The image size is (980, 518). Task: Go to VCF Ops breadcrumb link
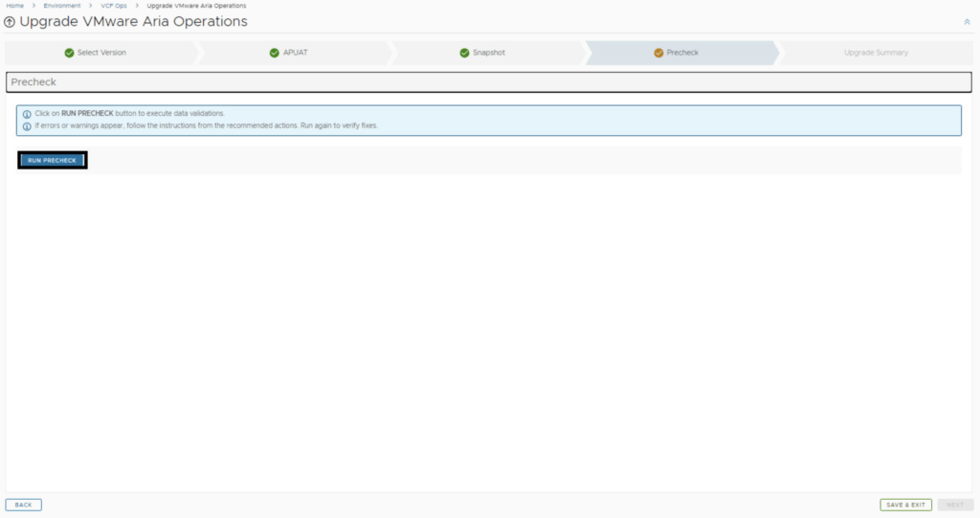point(114,6)
